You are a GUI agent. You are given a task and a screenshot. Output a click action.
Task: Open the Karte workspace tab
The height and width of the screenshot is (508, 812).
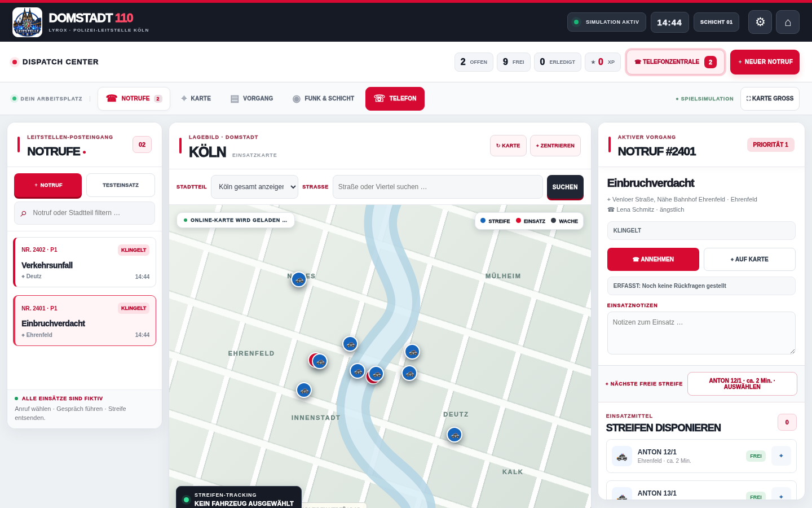tap(196, 99)
